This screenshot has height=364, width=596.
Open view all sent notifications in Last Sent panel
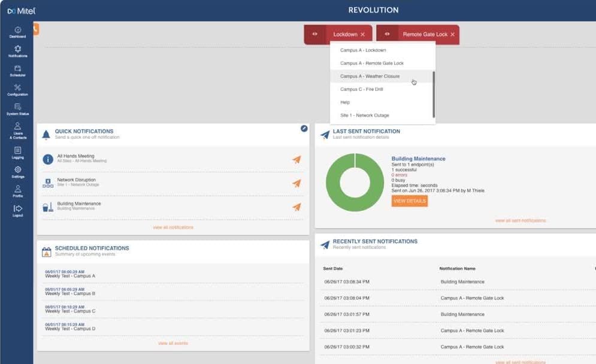pos(521,220)
